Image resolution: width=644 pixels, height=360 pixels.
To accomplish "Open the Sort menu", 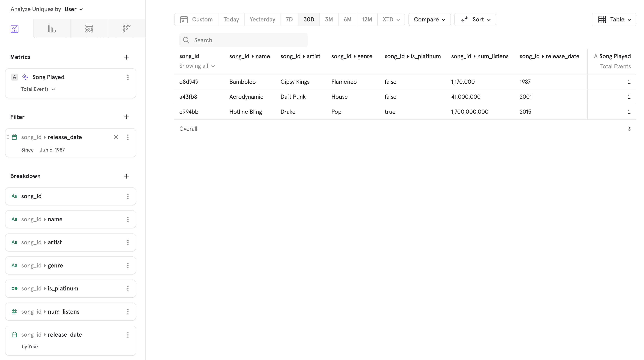I will 475,19.
